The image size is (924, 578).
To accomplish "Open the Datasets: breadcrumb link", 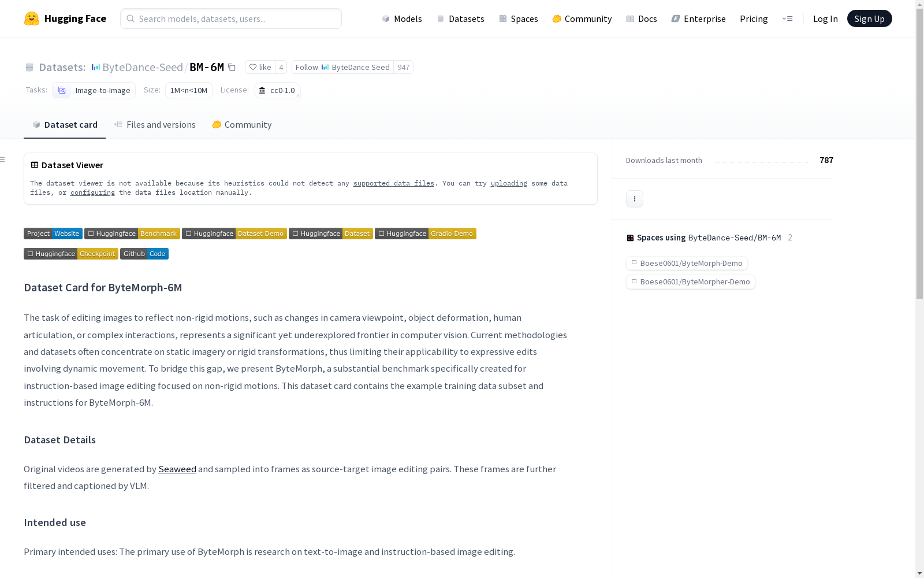I will 62,67.
